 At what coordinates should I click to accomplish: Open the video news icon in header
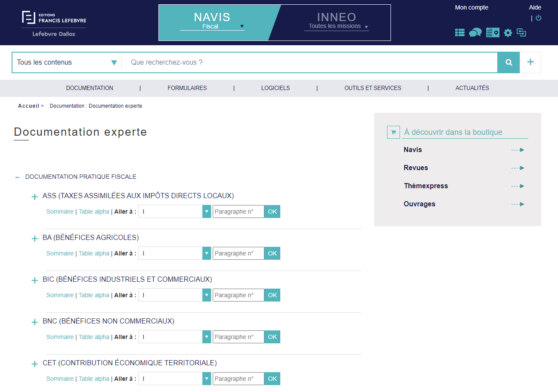(x=493, y=32)
